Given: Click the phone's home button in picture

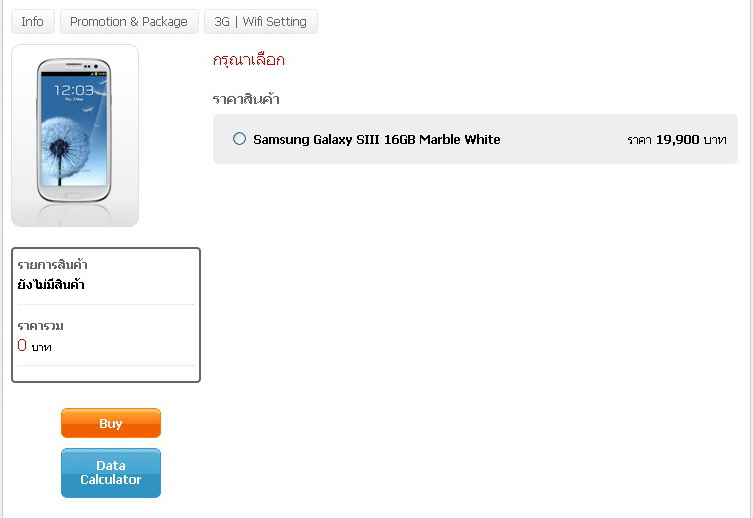Looking at the screenshot, I should (x=74, y=196).
